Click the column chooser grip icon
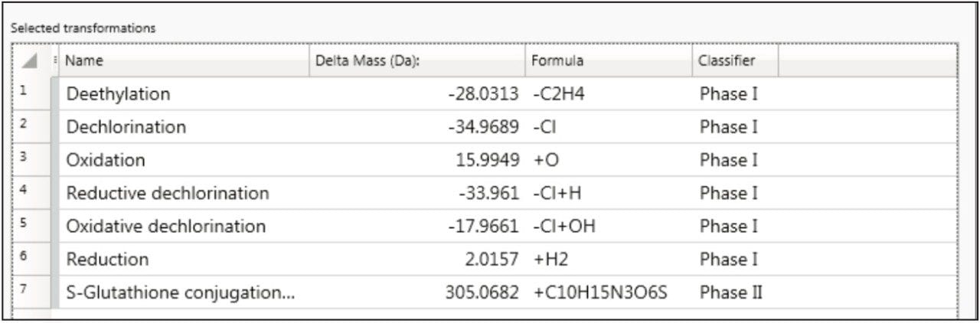Screen dimensions: 980x323 click(56, 60)
